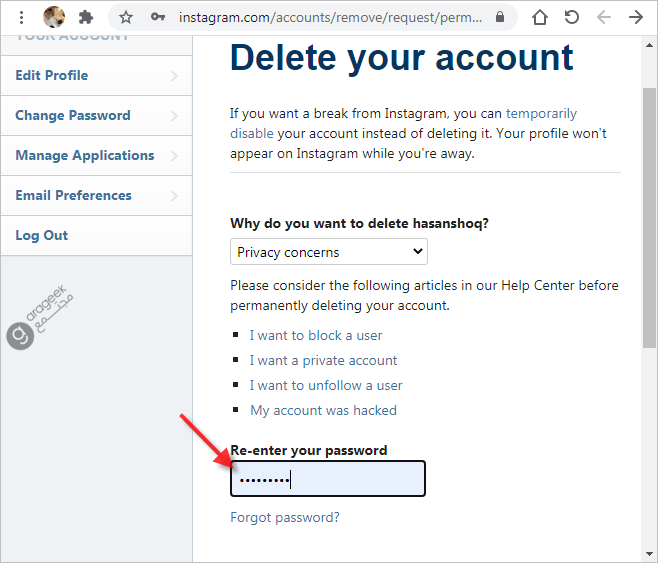Go to the browser home page icon
The image size is (658, 563).
click(x=540, y=17)
